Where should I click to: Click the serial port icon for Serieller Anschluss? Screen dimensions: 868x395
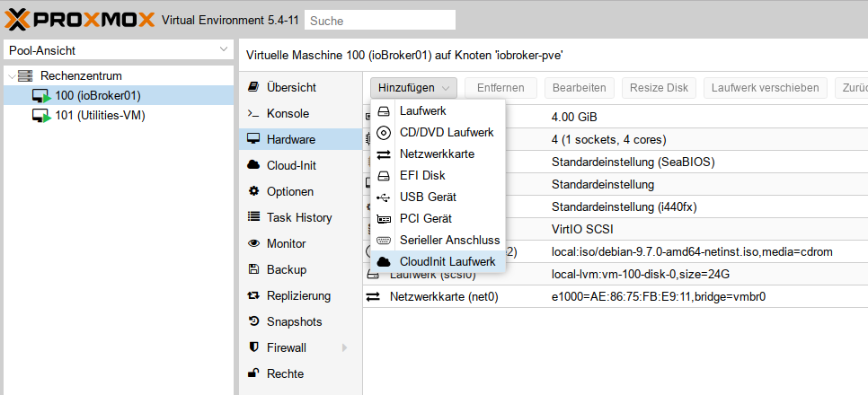point(384,241)
